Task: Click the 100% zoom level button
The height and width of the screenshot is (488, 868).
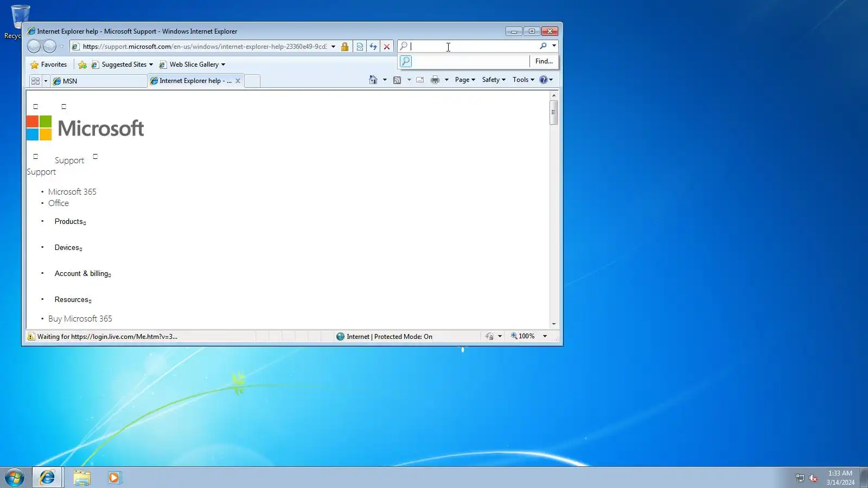Action: [523, 336]
